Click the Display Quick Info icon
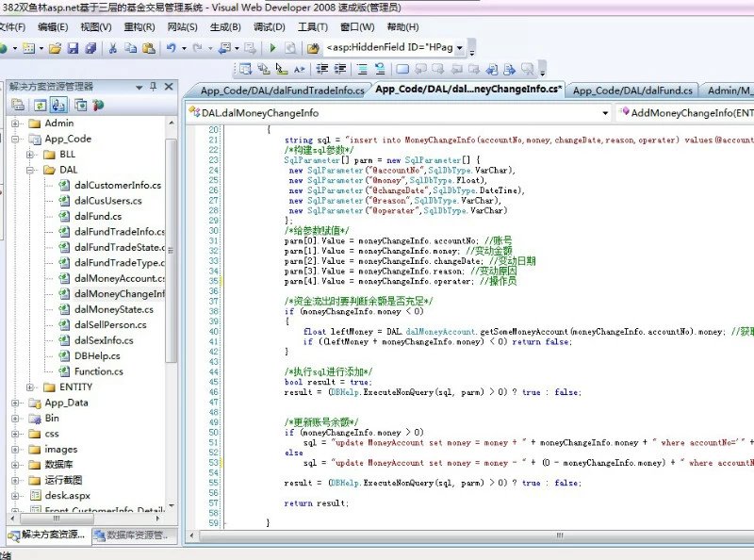 click(x=281, y=69)
